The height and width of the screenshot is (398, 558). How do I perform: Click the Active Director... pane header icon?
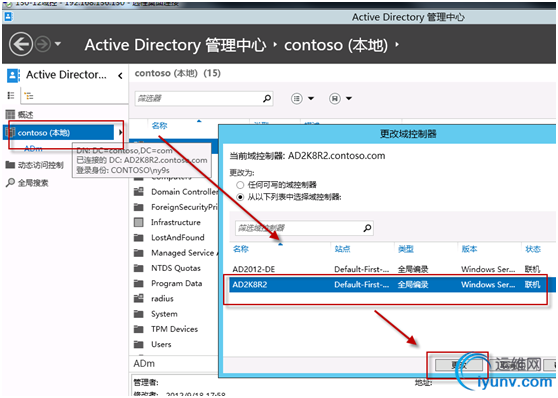pos(13,75)
